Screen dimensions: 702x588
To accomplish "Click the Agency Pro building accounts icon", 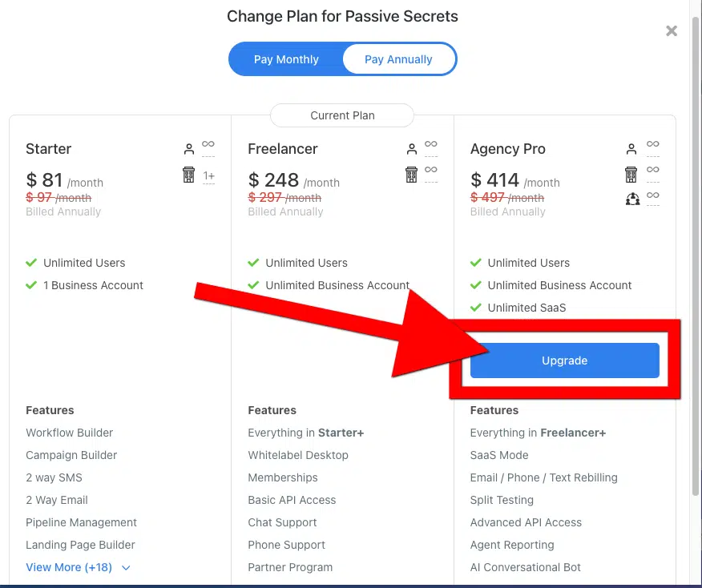I will pyautogui.click(x=631, y=175).
